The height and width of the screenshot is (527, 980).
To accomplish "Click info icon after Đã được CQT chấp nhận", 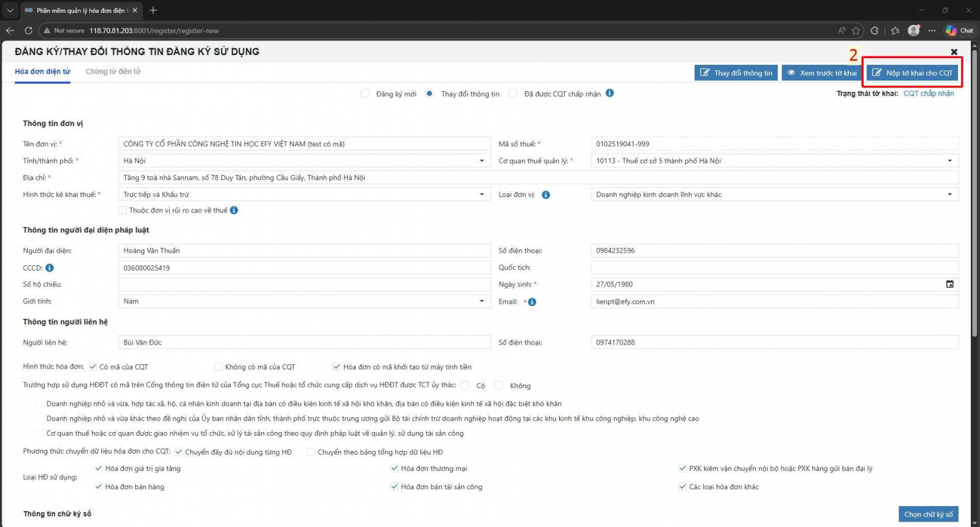I will (609, 93).
